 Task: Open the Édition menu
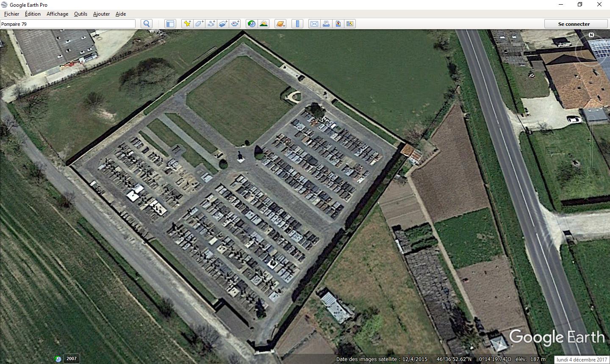tap(33, 14)
